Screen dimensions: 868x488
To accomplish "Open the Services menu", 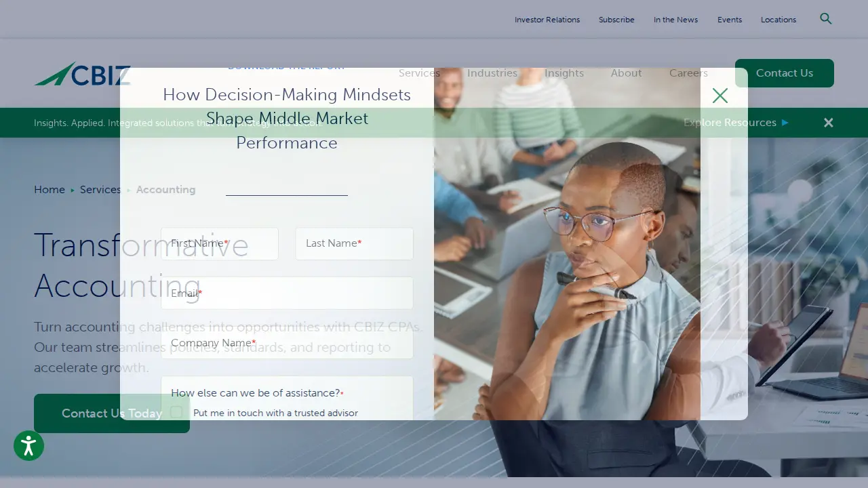I will 419,73.
